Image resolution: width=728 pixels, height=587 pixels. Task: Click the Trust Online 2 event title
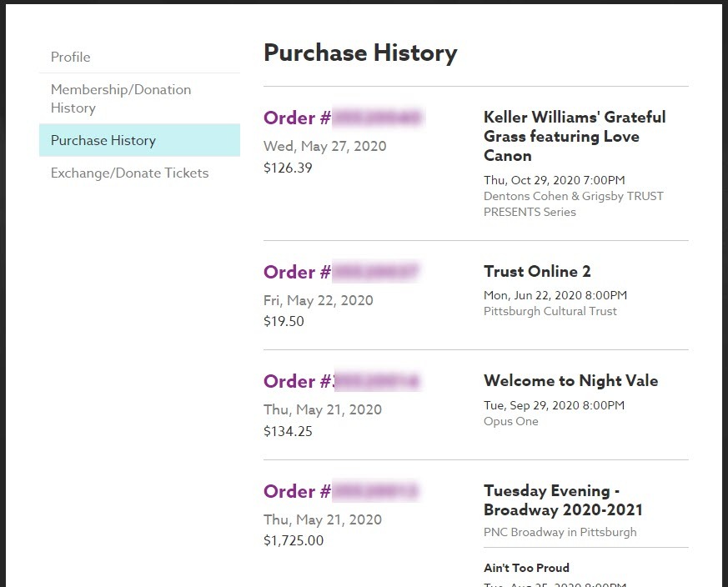click(x=537, y=271)
